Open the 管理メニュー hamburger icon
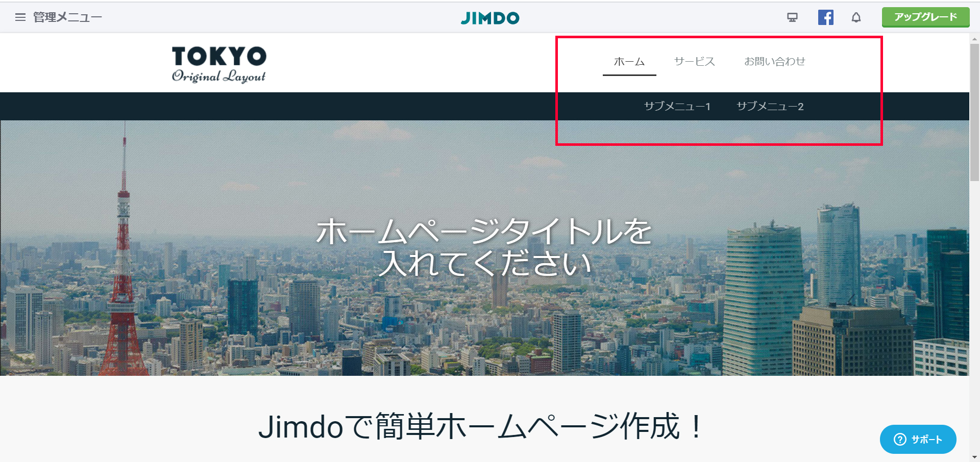This screenshot has height=462, width=980. tap(20, 17)
